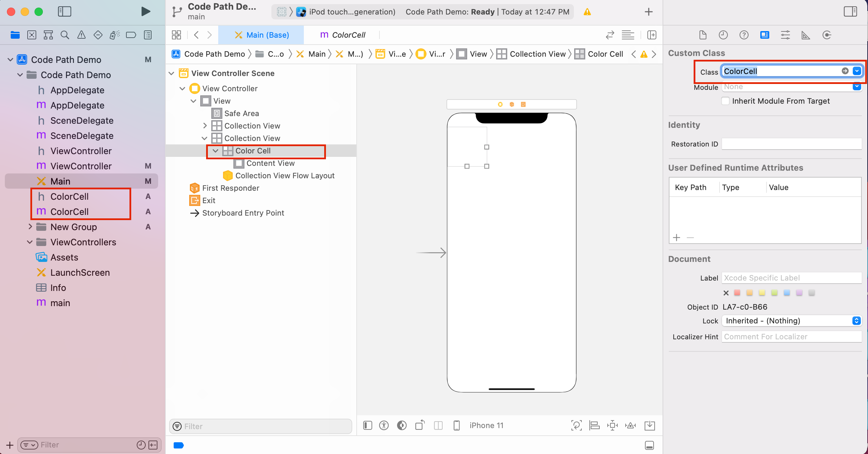868x454 pixels.
Task: Toggle the right inspectors panel
Action: point(850,11)
